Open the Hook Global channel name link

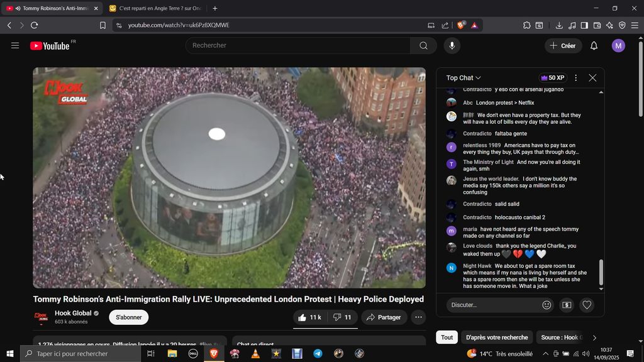click(x=73, y=313)
